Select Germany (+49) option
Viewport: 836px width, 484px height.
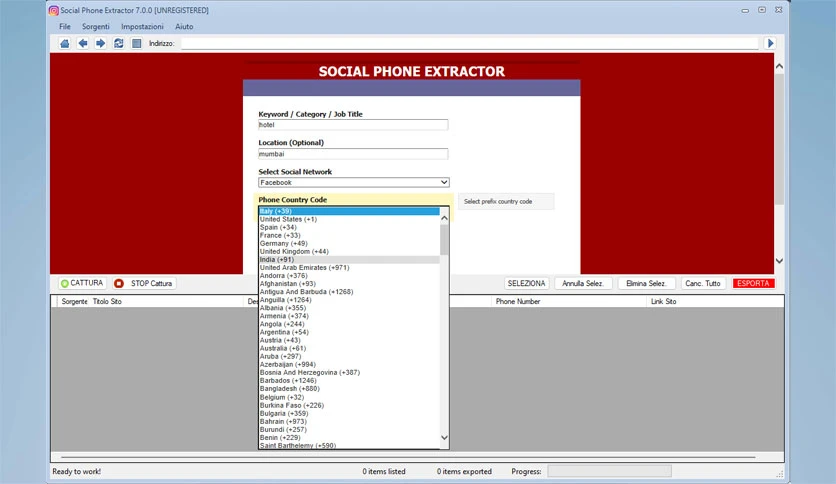click(x=349, y=243)
